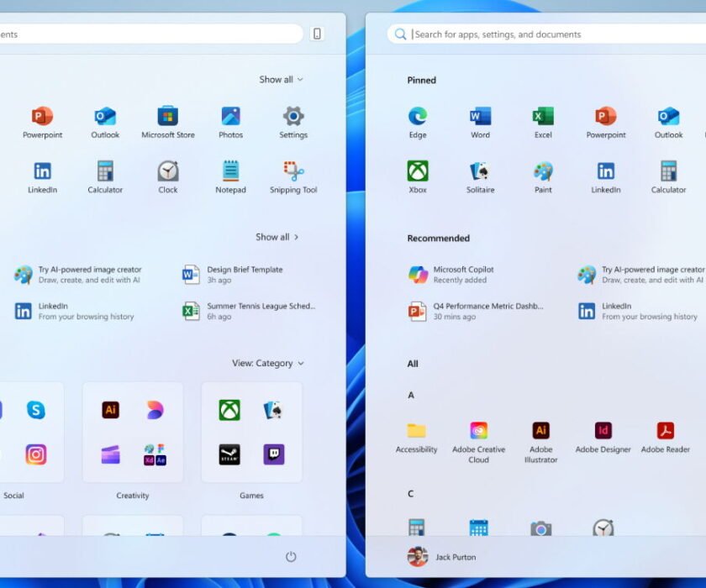
Task: Open Outlook in the left Start menu
Action: [x=105, y=122]
